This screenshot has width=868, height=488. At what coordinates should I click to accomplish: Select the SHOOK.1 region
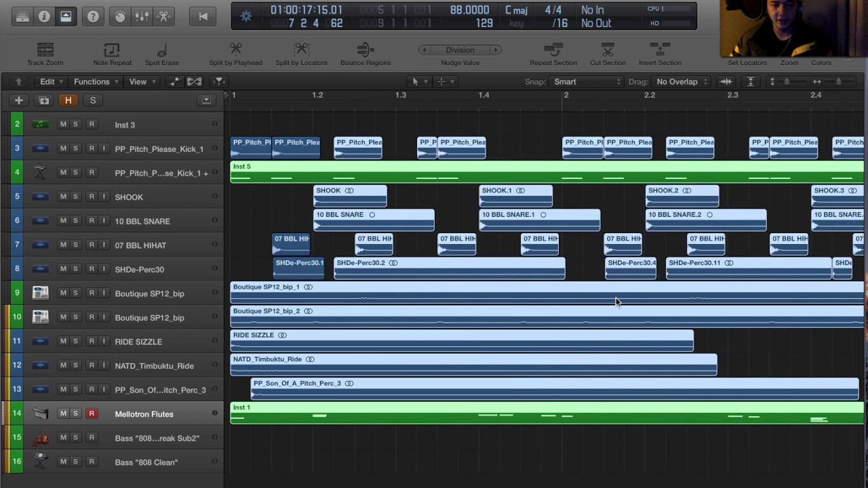coord(515,196)
